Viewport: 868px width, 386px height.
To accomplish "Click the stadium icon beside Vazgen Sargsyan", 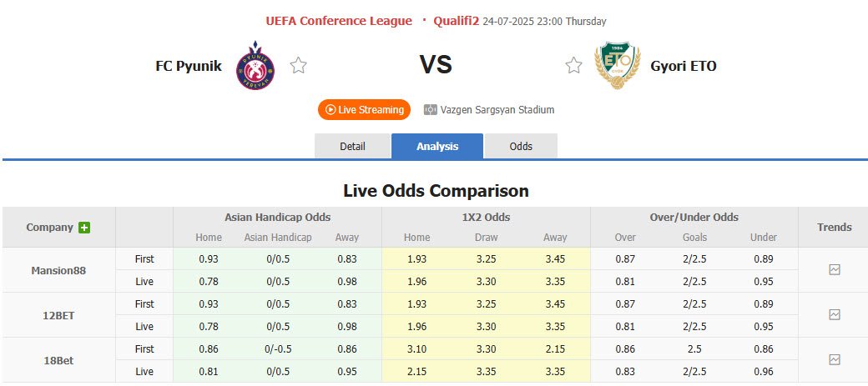I will point(431,109).
